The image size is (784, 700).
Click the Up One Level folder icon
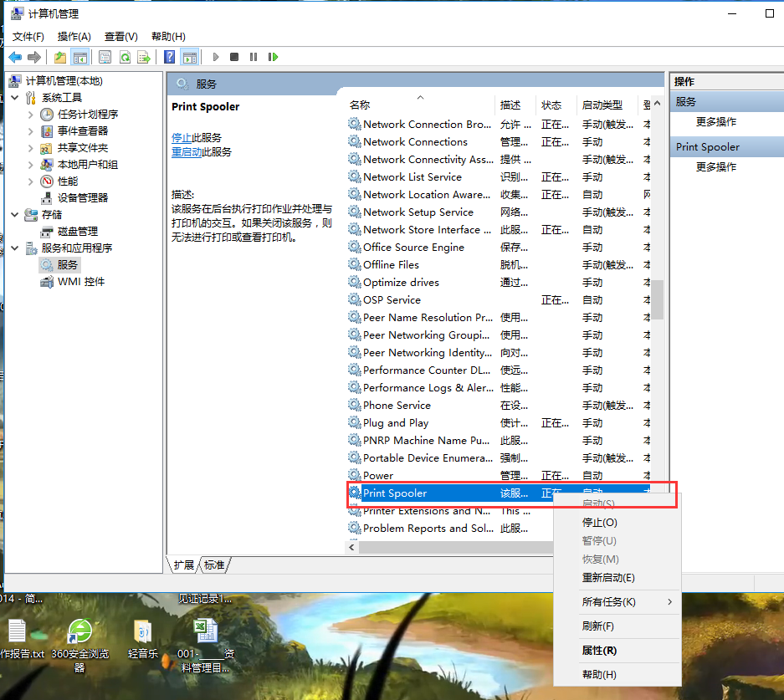pos(59,57)
